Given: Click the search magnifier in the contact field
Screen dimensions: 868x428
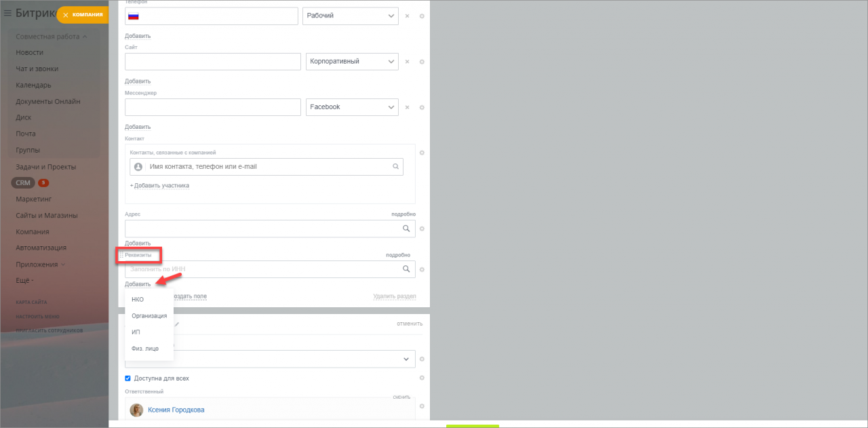Looking at the screenshot, I should (396, 166).
